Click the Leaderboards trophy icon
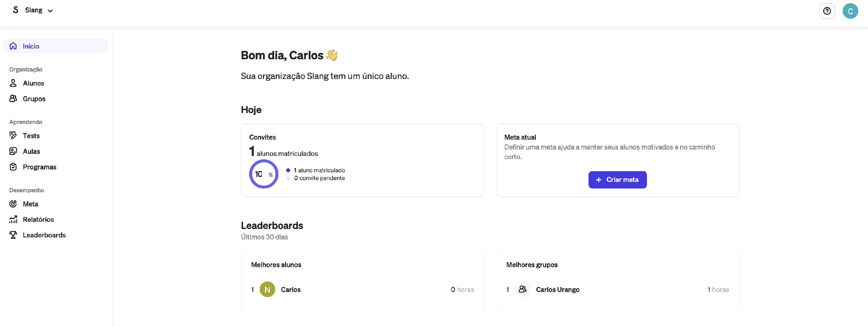 click(x=13, y=235)
